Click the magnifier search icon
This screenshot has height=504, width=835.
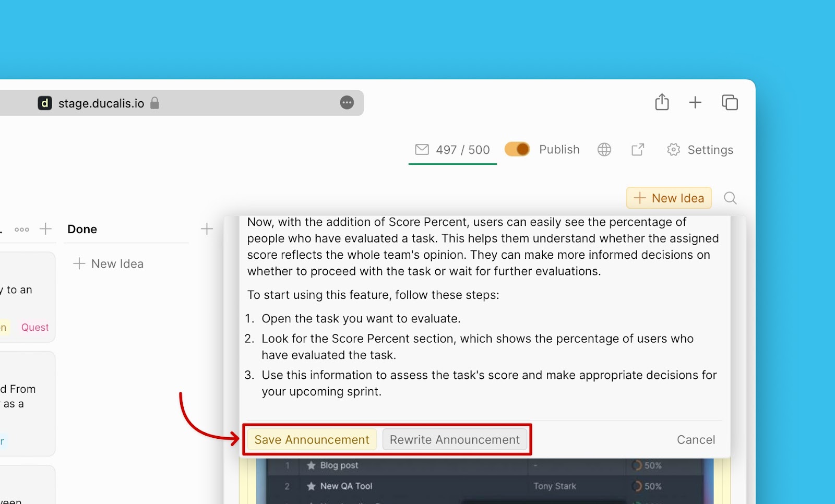(730, 198)
